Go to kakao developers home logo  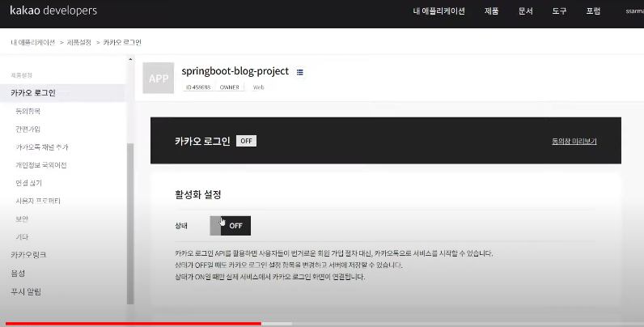[x=53, y=11]
